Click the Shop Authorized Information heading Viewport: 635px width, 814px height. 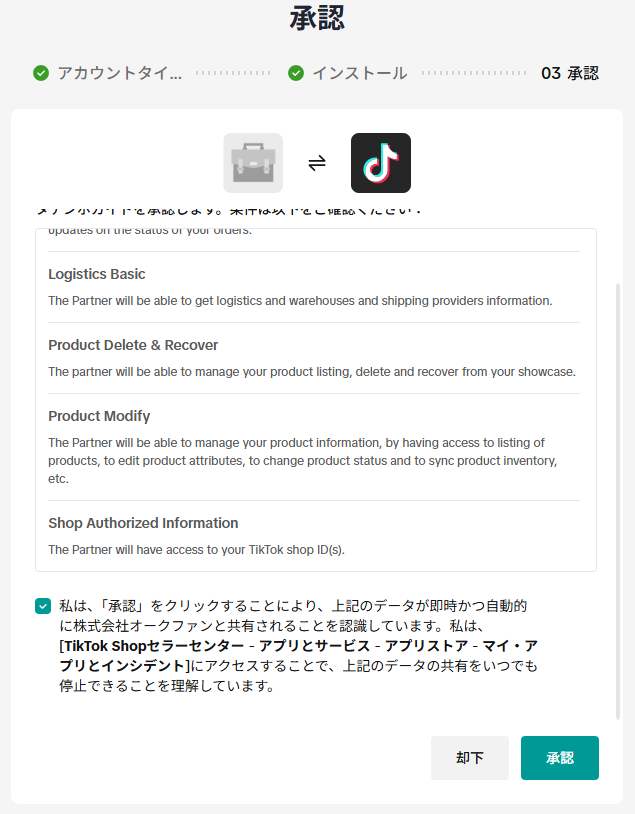pos(143,523)
